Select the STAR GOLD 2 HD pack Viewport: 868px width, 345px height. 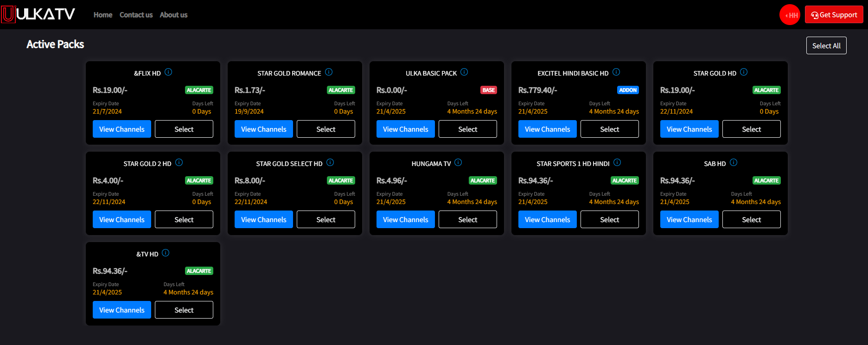pyautogui.click(x=184, y=219)
